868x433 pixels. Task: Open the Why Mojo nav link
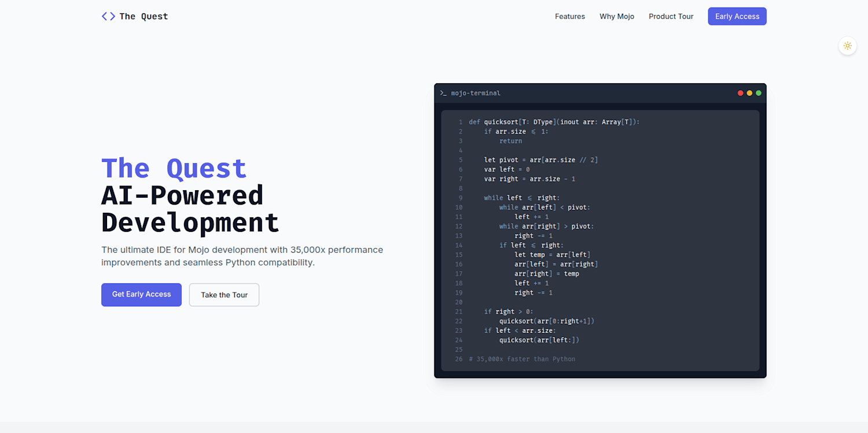pyautogui.click(x=617, y=16)
